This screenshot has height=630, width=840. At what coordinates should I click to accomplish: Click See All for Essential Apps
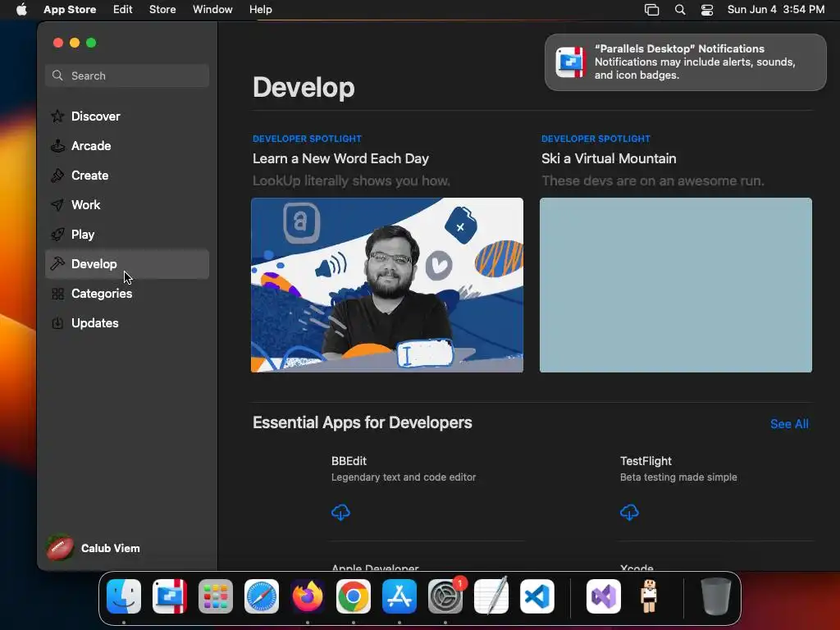pos(789,424)
